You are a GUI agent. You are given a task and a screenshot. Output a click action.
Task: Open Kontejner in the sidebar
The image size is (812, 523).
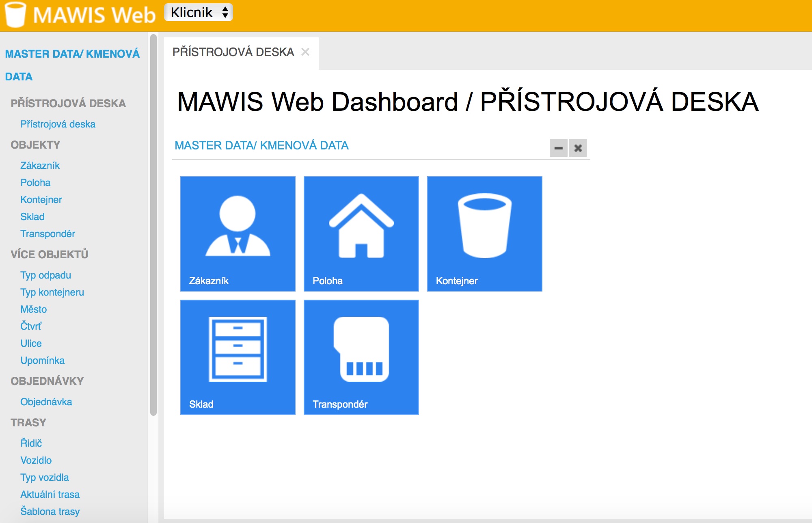(x=41, y=200)
